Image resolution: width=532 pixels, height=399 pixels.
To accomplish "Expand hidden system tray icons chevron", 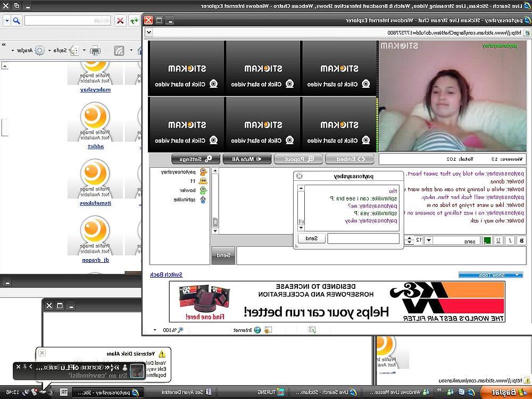I will point(51,392).
